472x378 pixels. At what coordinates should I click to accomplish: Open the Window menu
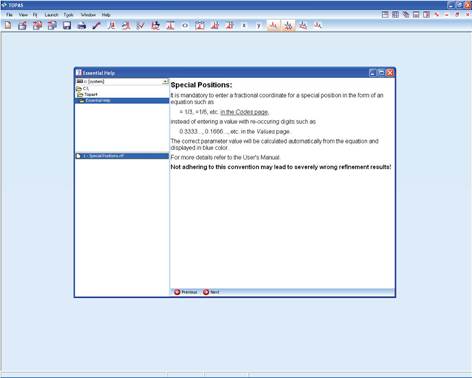point(88,15)
